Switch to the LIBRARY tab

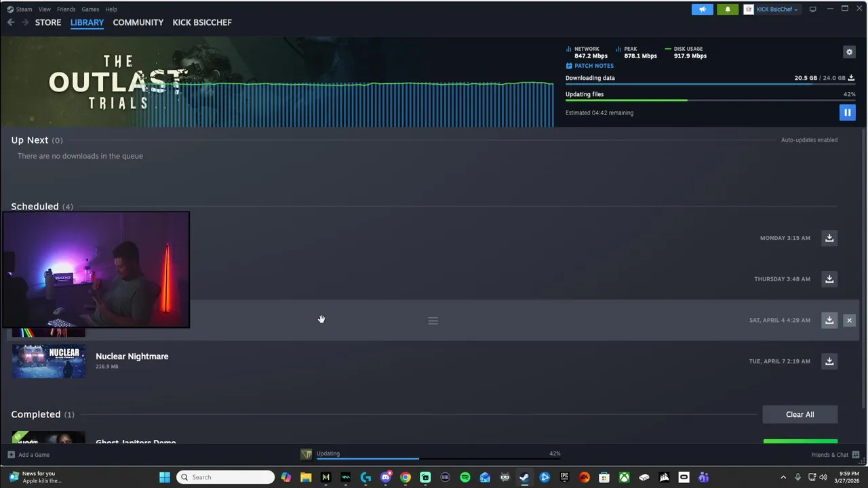pos(87,22)
